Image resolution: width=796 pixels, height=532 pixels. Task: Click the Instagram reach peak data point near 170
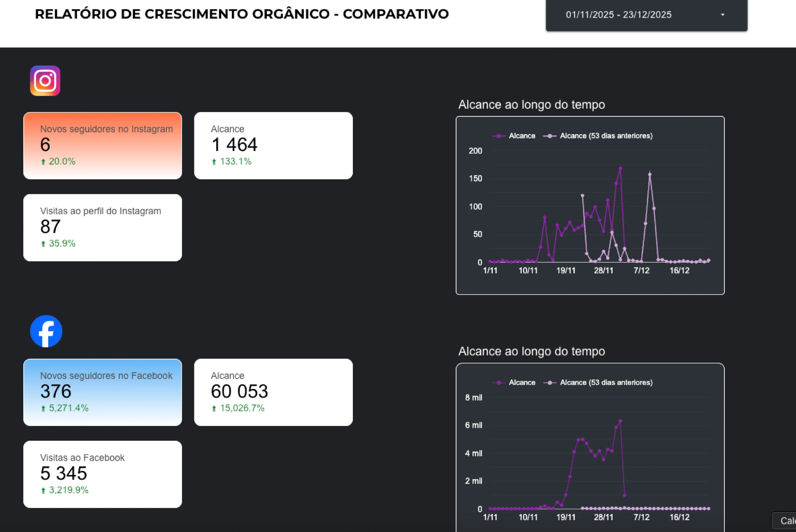pyautogui.click(x=620, y=168)
